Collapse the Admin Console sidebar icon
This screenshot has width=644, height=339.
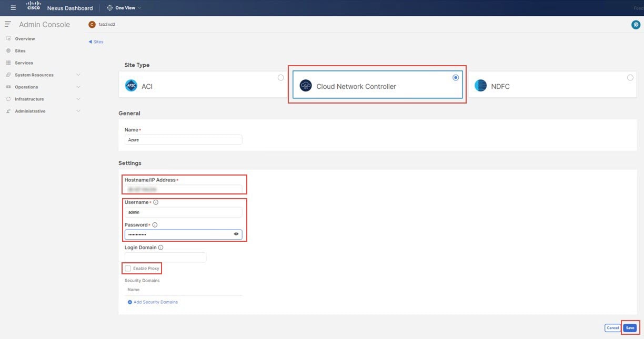(x=8, y=24)
